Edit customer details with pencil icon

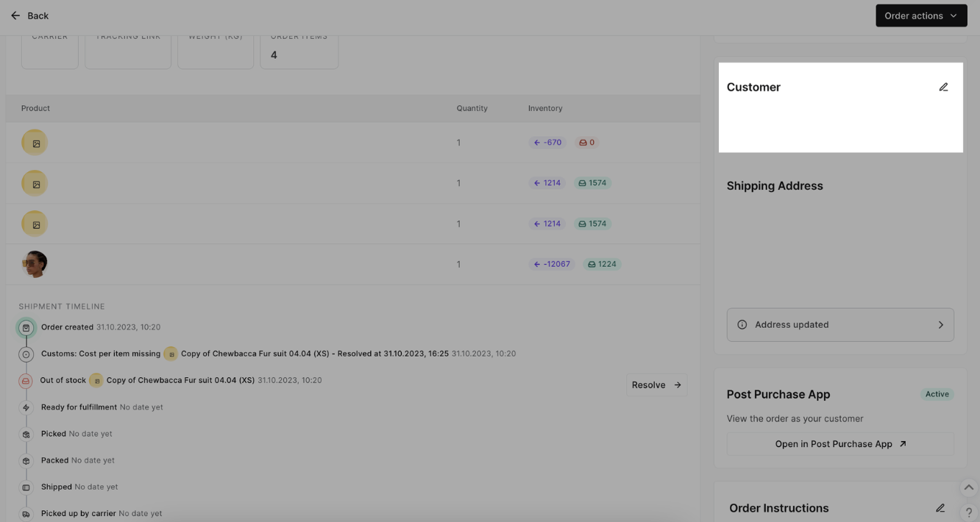pyautogui.click(x=943, y=87)
